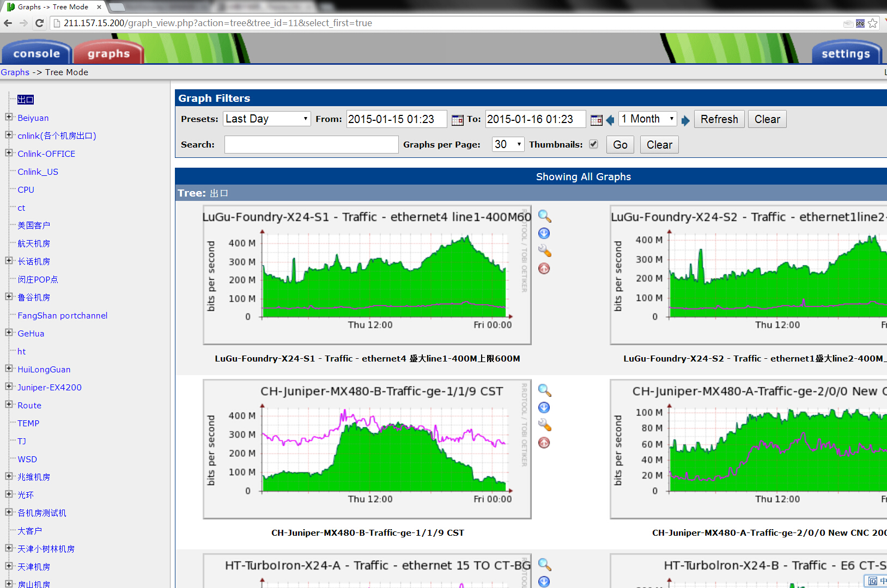Open CH-Juniper-MX480-B traffic graph thumbnail
The image size is (887, 588).
coord(367,449)
